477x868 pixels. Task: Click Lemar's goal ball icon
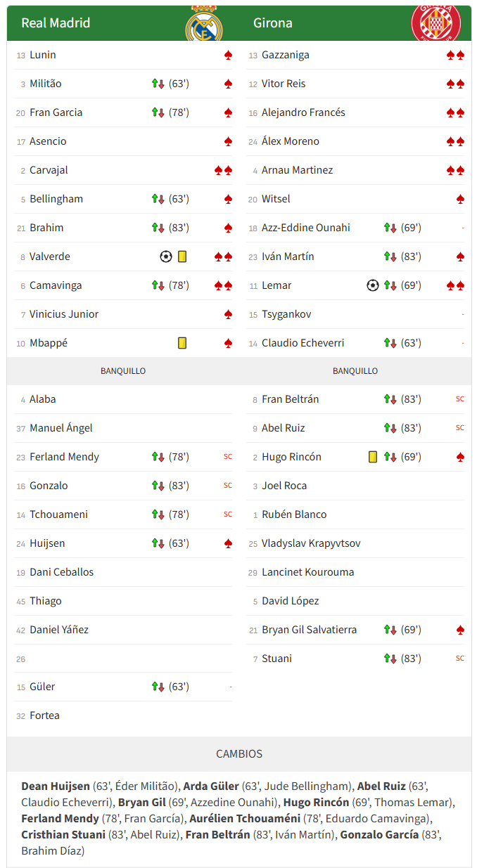(x=373, y=285)
